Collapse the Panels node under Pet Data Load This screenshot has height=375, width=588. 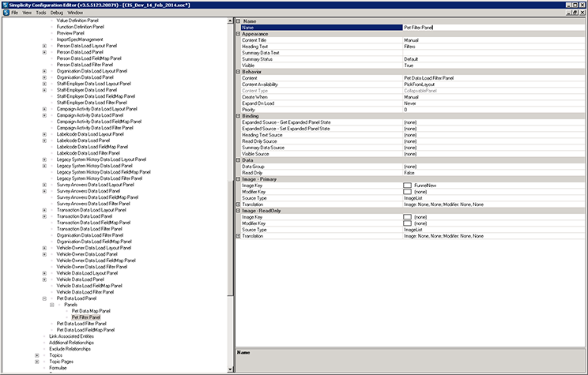(x=51, y=305)
